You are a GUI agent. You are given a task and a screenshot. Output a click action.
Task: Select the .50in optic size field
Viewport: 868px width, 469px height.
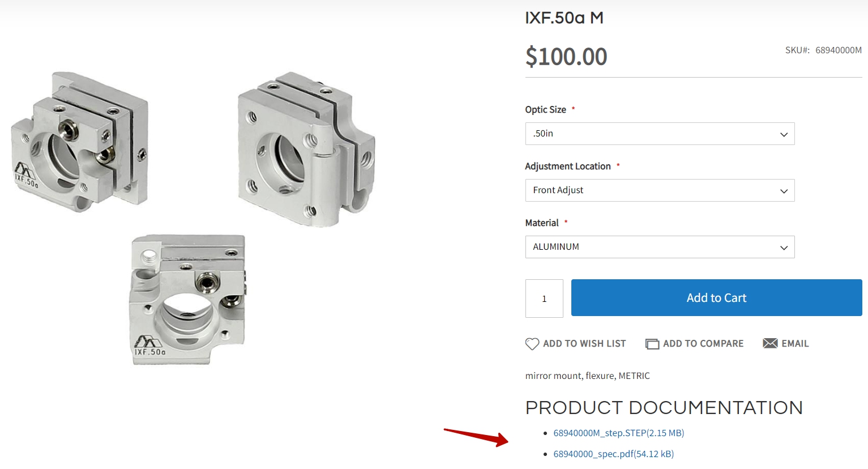pyautogui.click(x=660, y=134)
